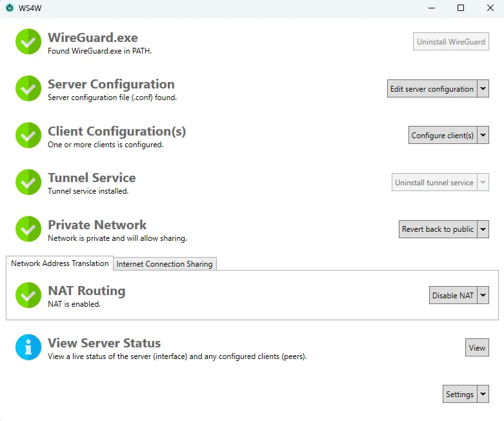
Task: Click the View button for server status
Action: [x=477, y=347]
